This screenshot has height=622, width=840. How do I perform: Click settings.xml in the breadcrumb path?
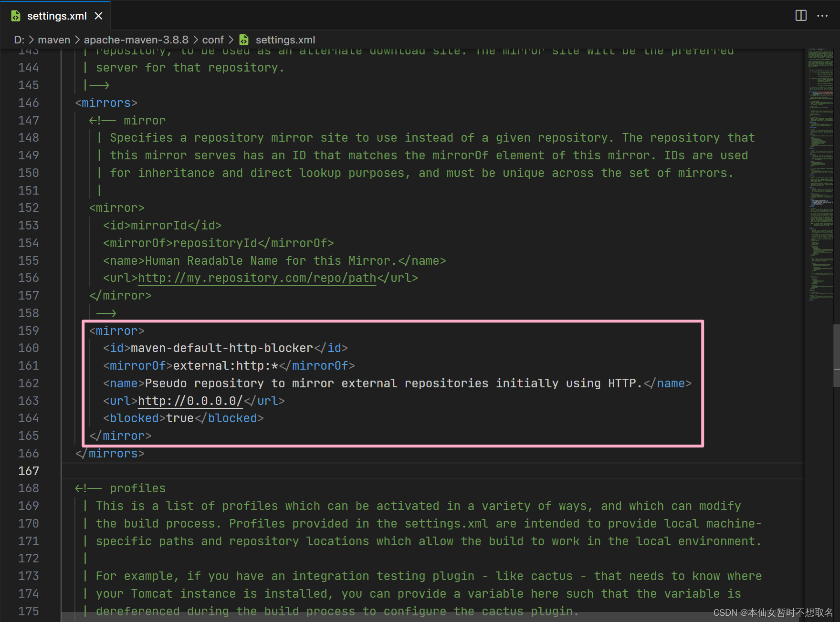tap(285, 40)
